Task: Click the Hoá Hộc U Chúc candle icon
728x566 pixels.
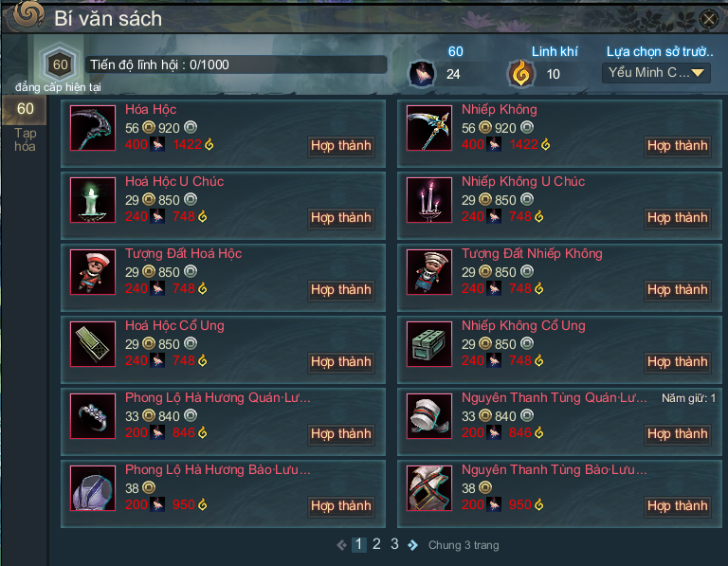Action: click(x=93, y=200)
